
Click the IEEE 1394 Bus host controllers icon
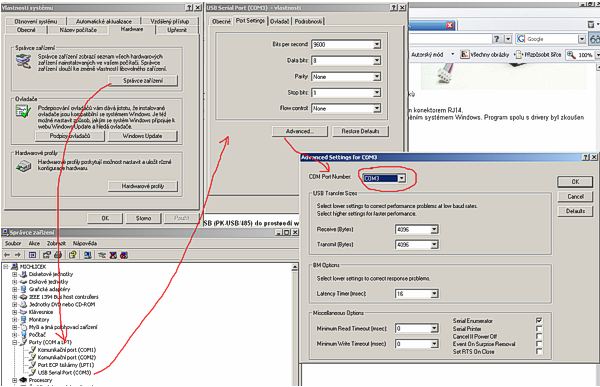pos(23,297)
